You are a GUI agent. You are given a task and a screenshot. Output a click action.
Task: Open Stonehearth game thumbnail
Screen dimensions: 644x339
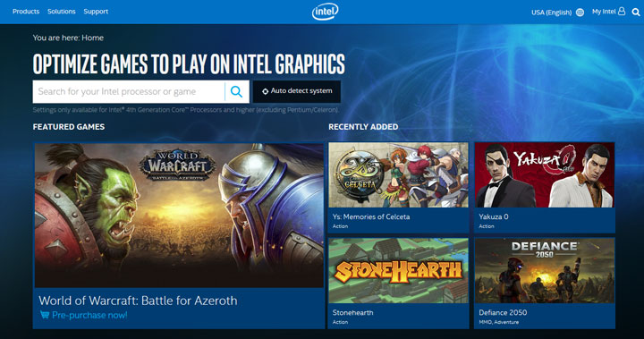point(398,271)
